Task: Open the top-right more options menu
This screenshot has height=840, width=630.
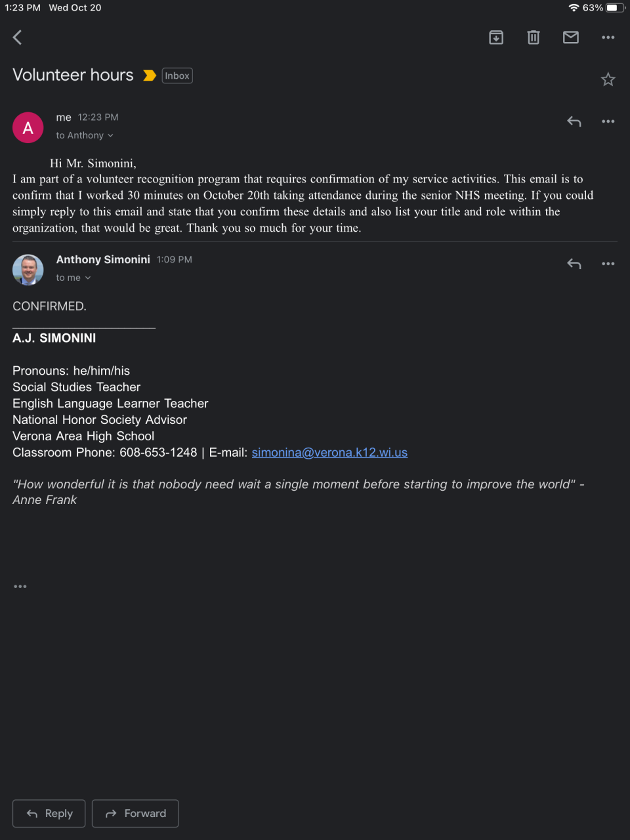Action: click(608, 37)
